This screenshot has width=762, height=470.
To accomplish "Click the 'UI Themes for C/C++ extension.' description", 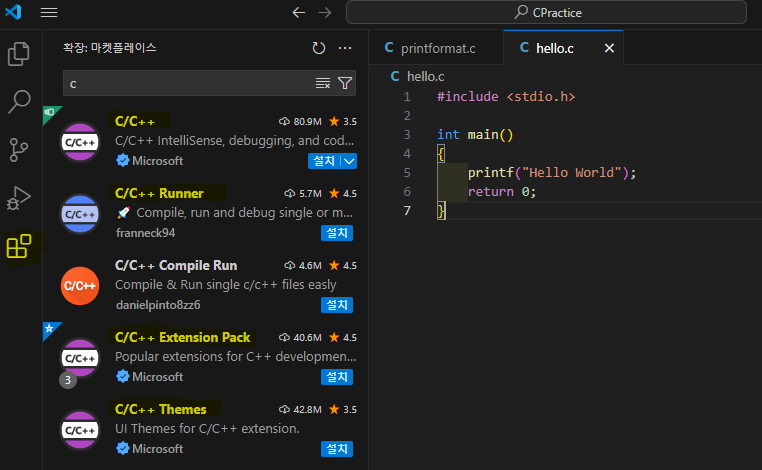I will click(207, 428).
